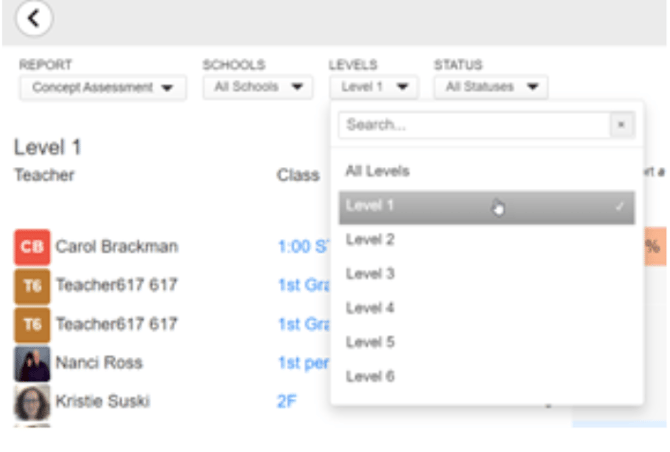670x452 pixels.
Task: Click Nanci Ross's profile photo
Action: pyautogui.click(x=31, y=363)
